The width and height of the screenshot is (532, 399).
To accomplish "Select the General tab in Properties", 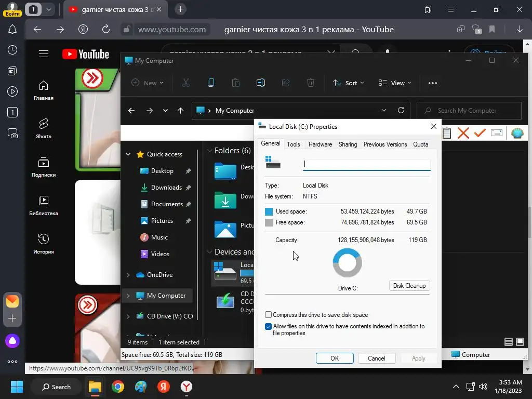I will tap(270, 143).
